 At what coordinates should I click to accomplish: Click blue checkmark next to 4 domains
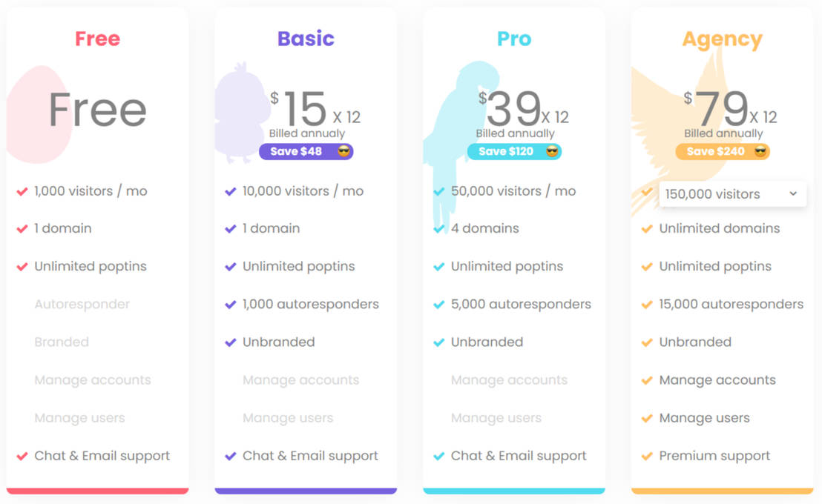pyautogui.click(x=439, y=229)
